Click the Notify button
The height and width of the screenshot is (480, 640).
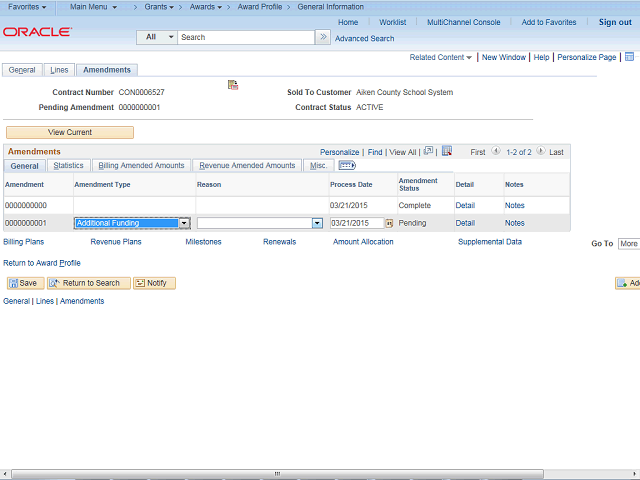click(154, 283)
